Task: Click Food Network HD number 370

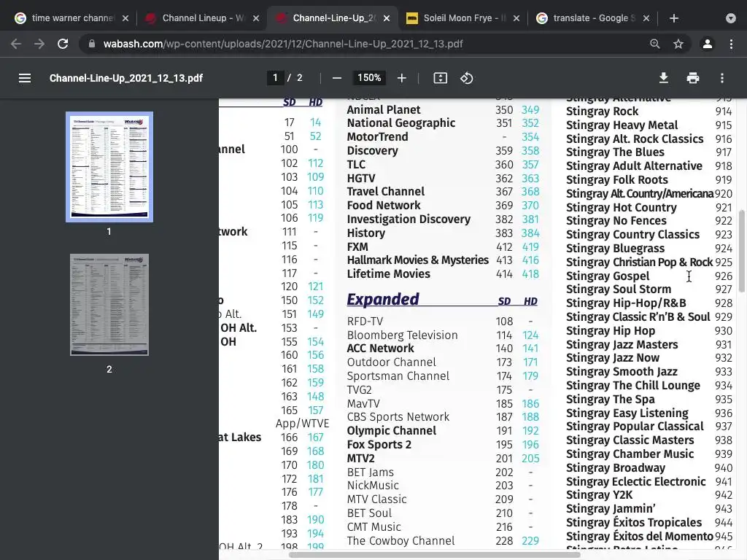Action: coord(530,205)
